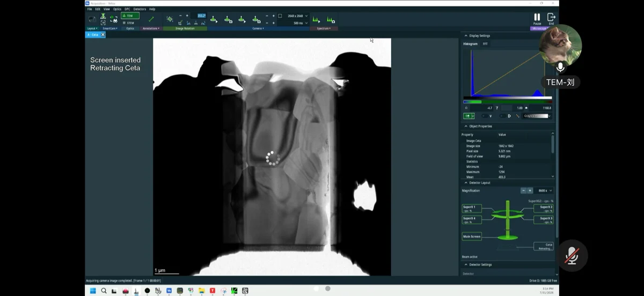Click the plus button in Image Rotation
The image size is (644, 296).
point(187,16)
